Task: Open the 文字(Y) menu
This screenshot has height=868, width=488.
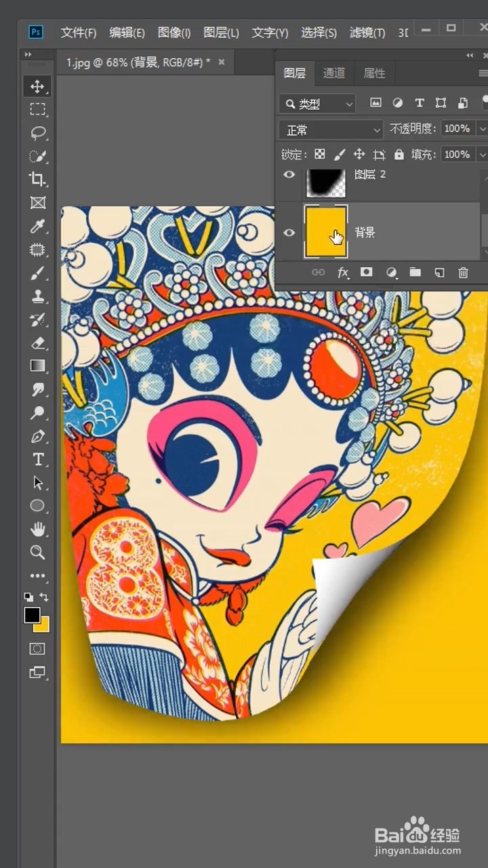Action: [x=270, y=33]
